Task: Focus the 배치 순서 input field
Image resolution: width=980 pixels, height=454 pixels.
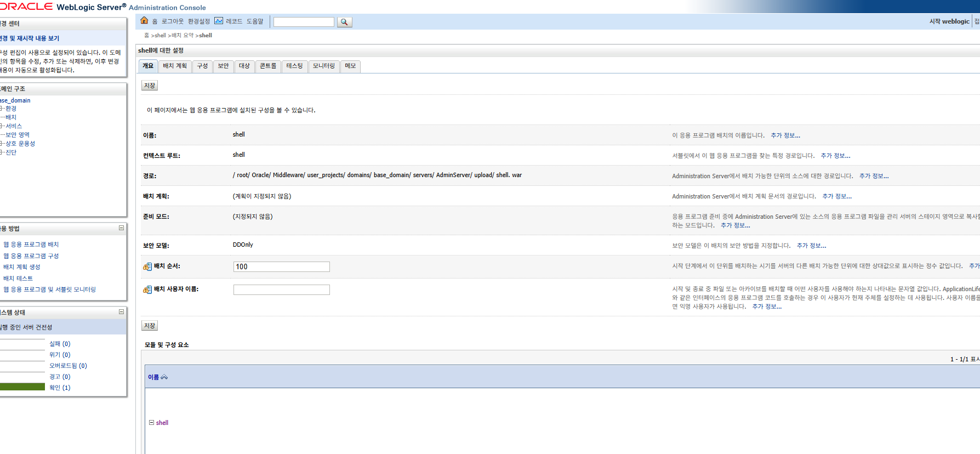Action: point(281,267)
